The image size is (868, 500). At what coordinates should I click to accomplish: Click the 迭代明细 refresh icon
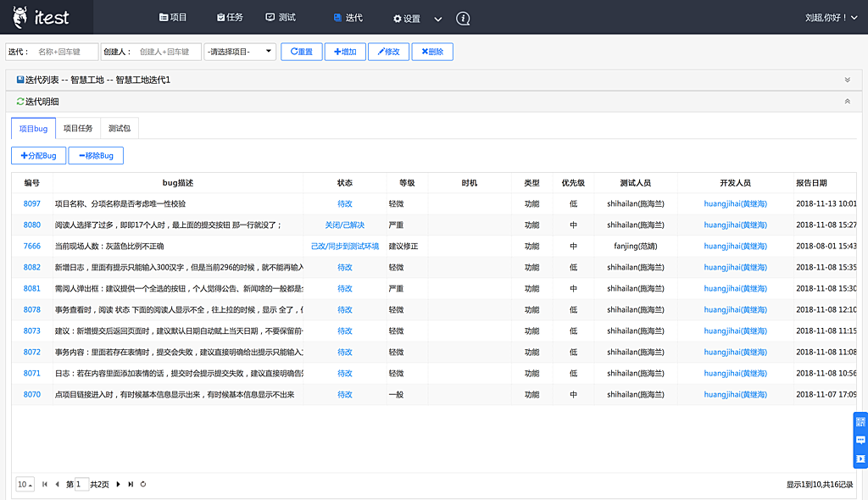20,102
